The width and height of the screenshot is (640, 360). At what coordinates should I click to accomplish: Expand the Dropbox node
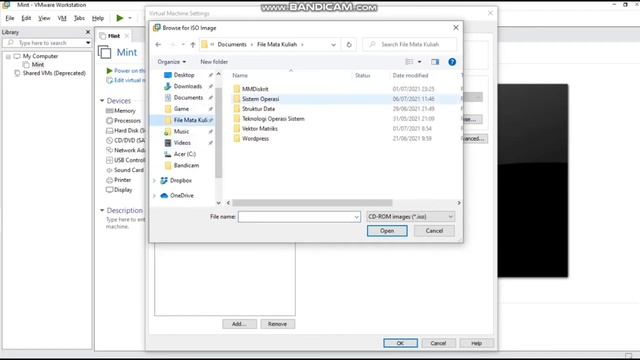pyautogui.click(x=155, y=180)
